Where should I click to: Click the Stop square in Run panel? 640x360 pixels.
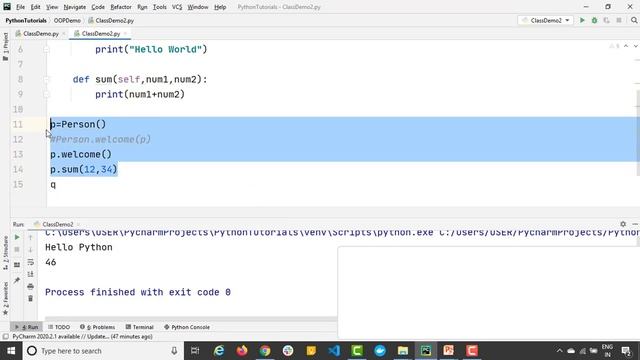pos(17,249)
